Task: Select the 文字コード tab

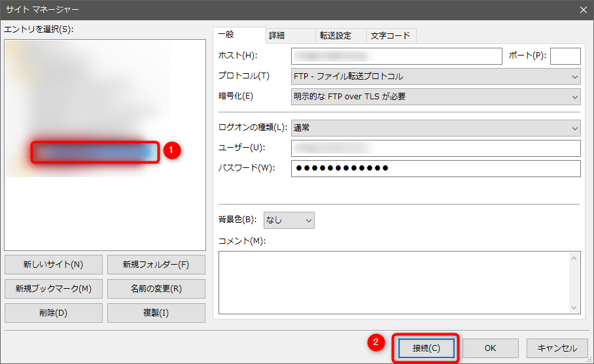Action: point(391,35)
